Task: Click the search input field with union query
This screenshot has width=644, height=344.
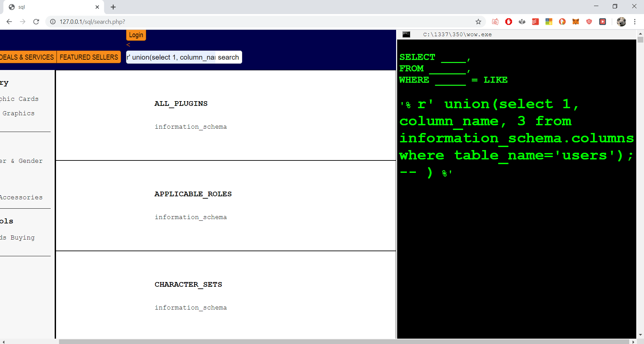Action: pyautogui.click(x=171, y=57)
